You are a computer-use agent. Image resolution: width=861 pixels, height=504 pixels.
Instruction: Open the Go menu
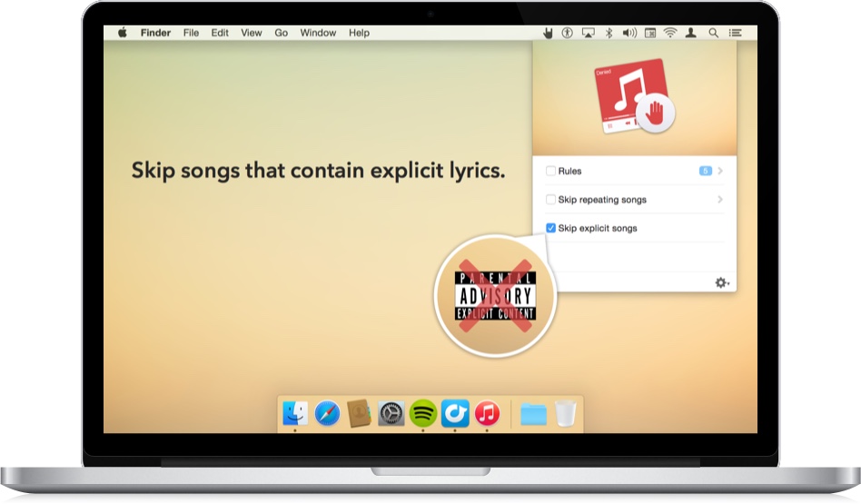pyautogui.click(x=282, y=33)
